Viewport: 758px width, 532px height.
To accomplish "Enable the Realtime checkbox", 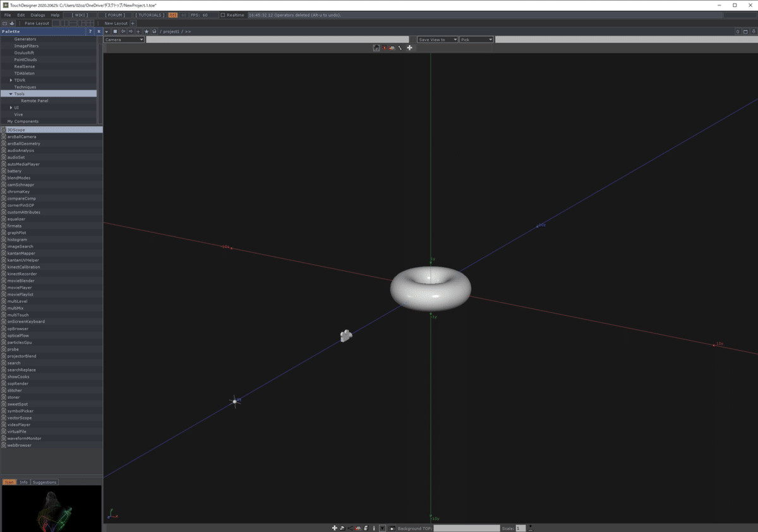I will pyautogui.click(x=223, y=15).
